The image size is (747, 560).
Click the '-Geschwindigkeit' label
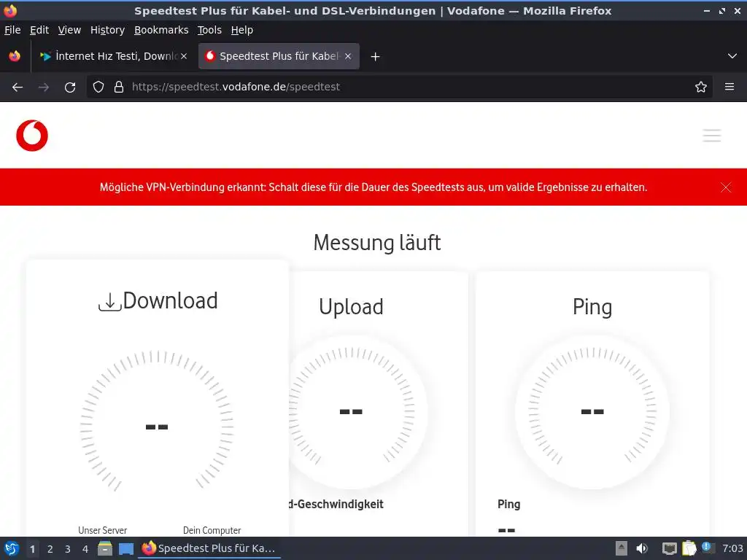point(336,505)
